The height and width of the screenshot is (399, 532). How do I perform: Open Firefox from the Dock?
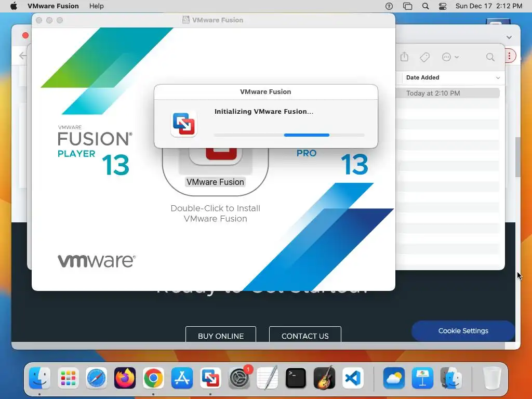(x=125, y=378)
